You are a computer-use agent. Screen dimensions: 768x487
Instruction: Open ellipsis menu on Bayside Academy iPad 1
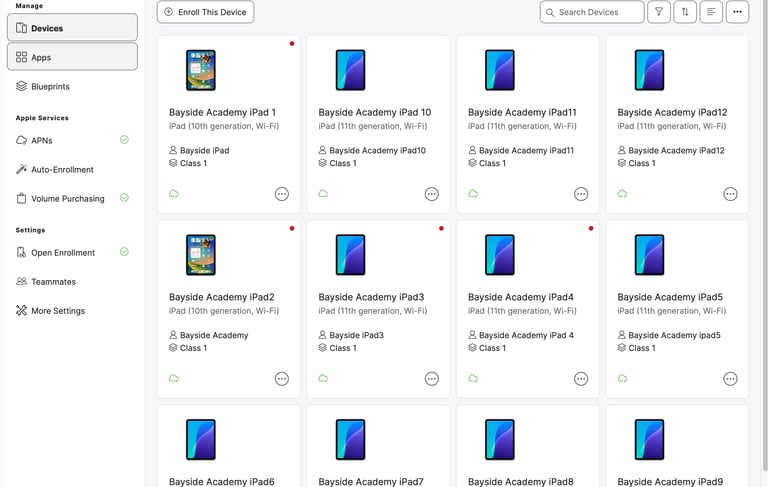pos(282,194)
